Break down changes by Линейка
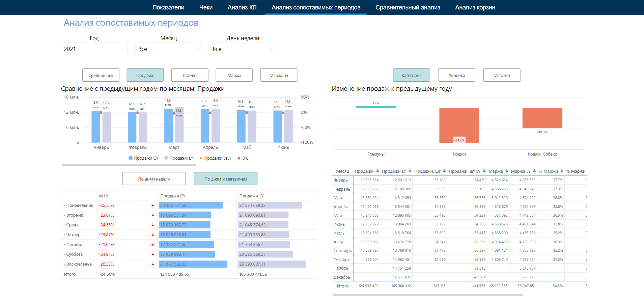Image resolution: width=644 pixels, height=301 pixels. coord(456,75)
